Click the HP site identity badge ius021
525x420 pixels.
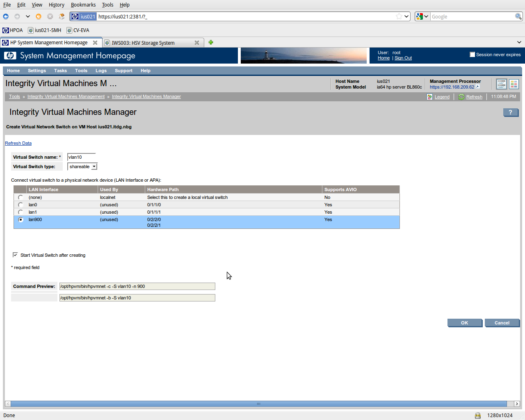pyautogui.click(x=84, y=16)
